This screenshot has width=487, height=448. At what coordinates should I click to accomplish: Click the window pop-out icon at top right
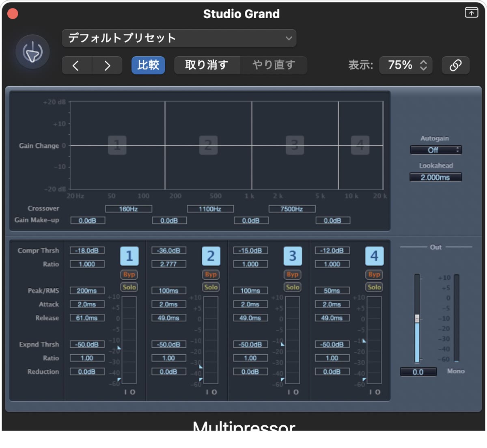coord(471,13)
